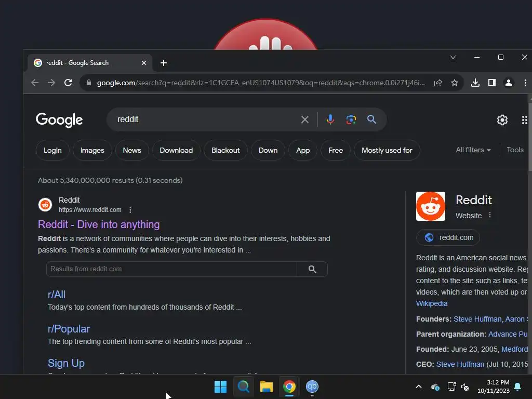Select the Blackout filter chip
Image resolution: width=532 pixels, height=399 pixels.
(x=225, y=150)
